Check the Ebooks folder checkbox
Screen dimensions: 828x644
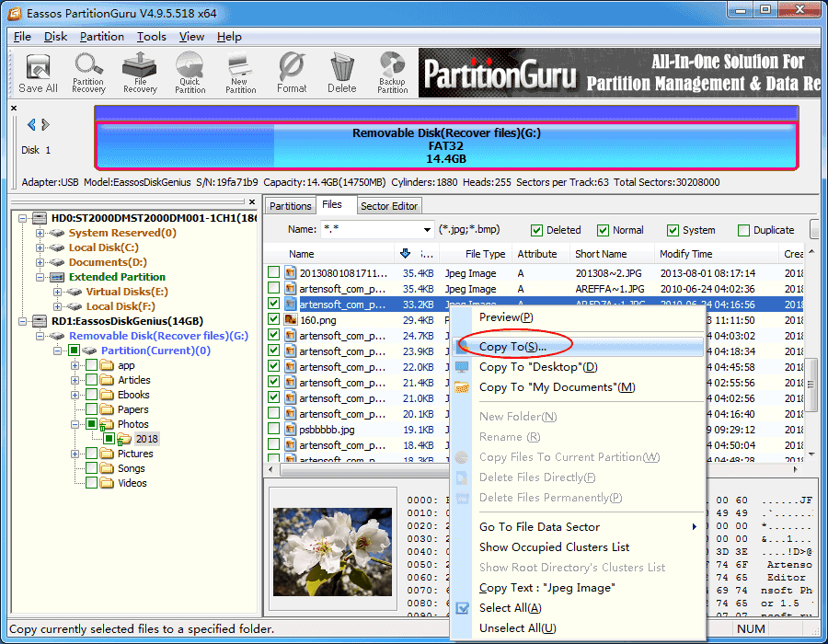pos(91,395)
